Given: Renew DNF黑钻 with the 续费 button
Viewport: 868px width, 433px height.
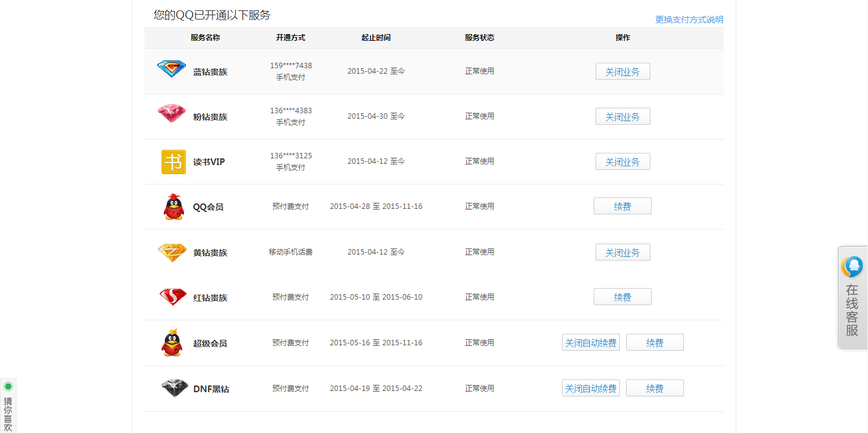Looking at the screenshot, I should (655, 388).
